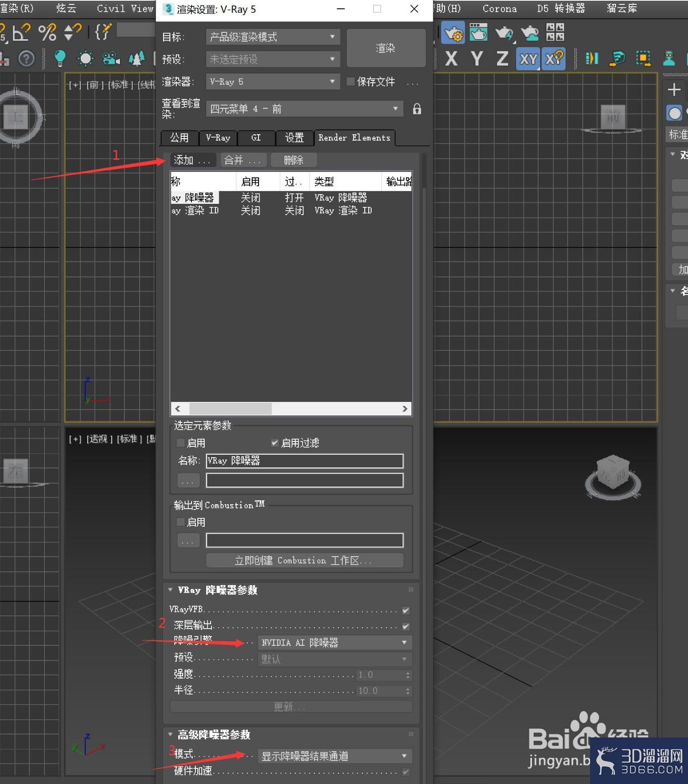Toggle selected element 启用 checkbox
Image resolution: width=688 pixels, height=784 pixels.
(180, 443)
